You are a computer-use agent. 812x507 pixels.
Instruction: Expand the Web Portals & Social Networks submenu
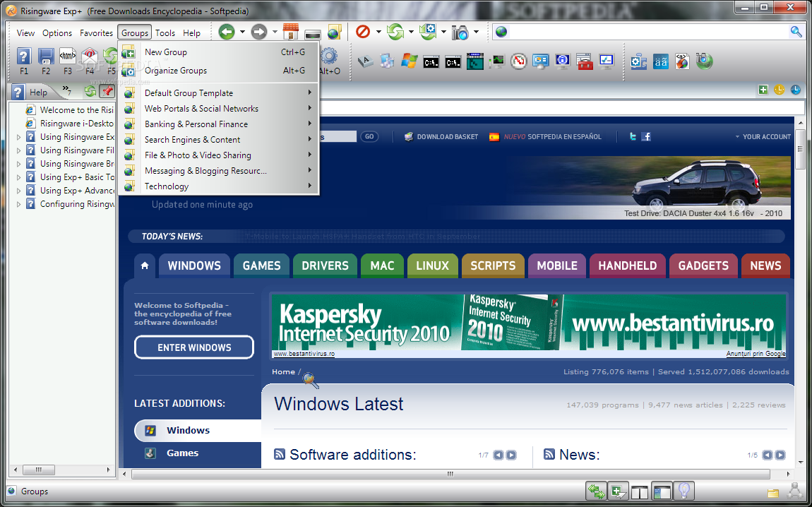point(310,108)
